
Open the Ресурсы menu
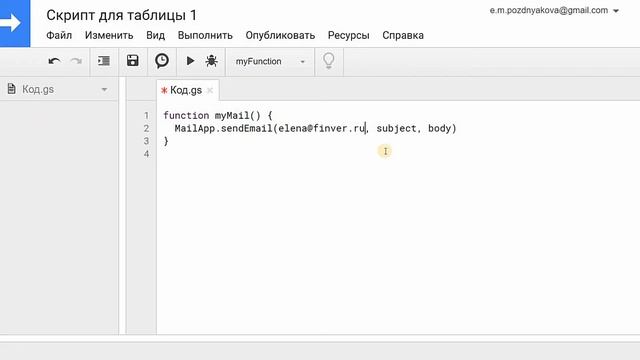349,36
